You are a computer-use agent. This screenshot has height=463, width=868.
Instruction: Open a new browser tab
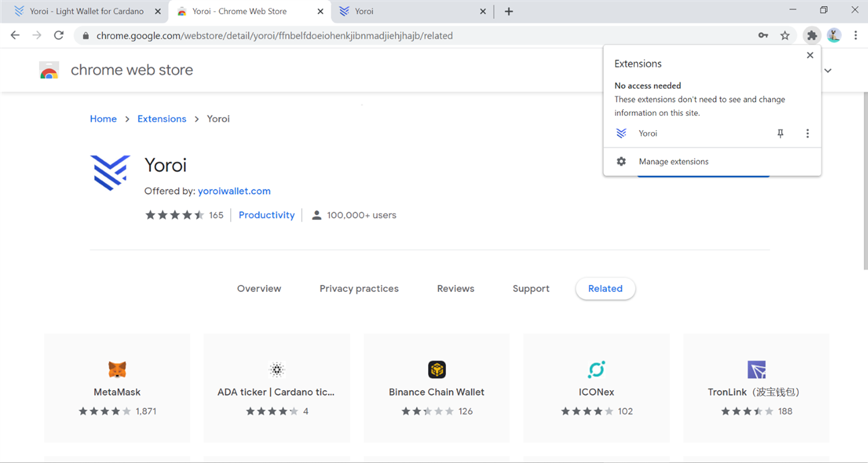click(x=508, y=11)
